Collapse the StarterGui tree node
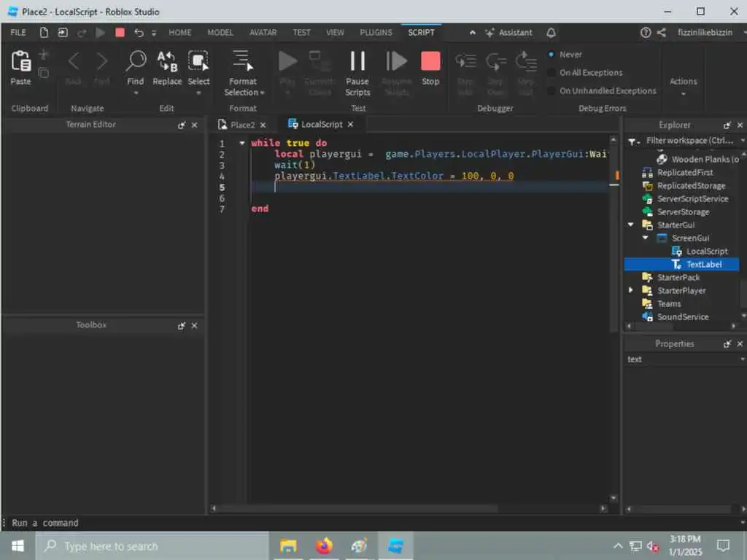Viewport: 747px width, 560px height. (631, 225)
